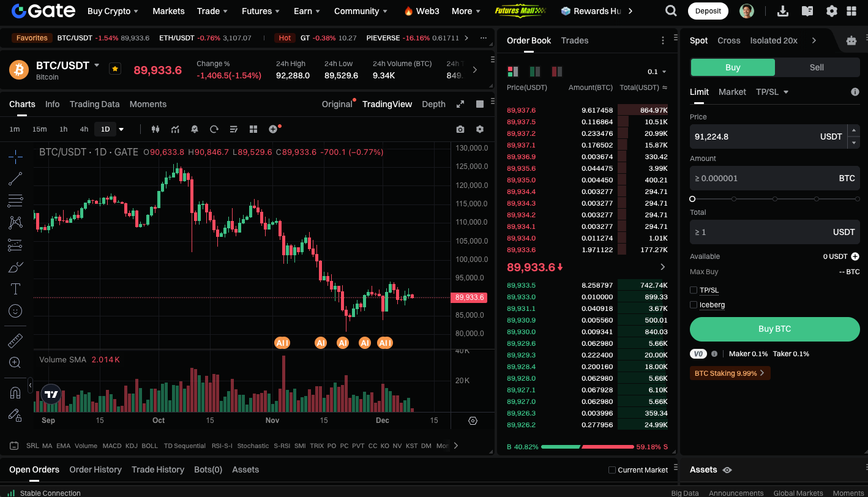Image resolution: width=868 pixels, height=497 pixels.
Task: Open the Trading Data tab
Action: point(95,104)
